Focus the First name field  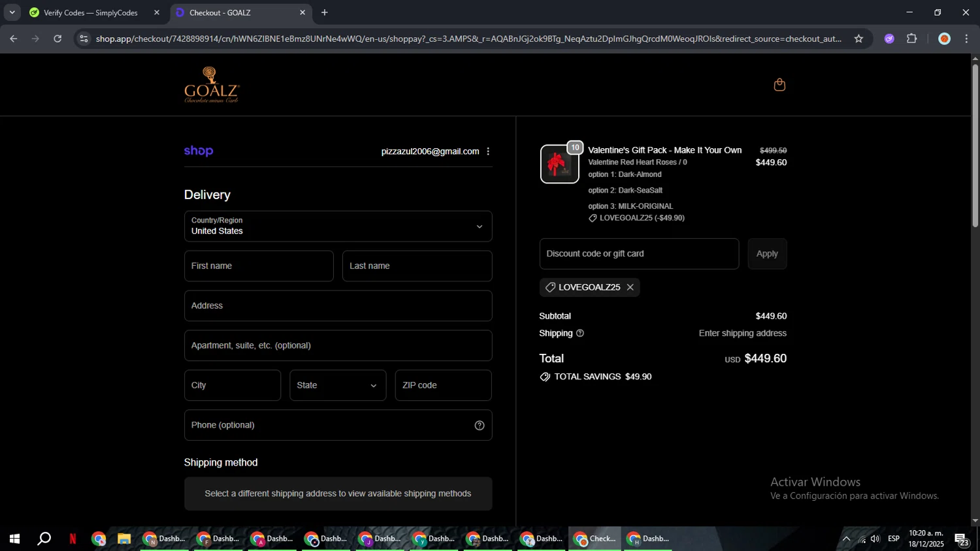pos(259,266)
